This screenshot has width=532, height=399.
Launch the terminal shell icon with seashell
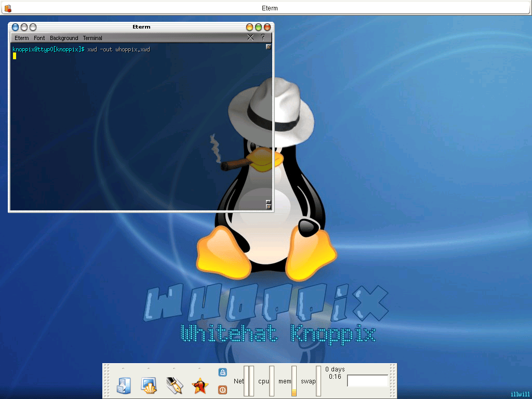click(x=149, y=386)
